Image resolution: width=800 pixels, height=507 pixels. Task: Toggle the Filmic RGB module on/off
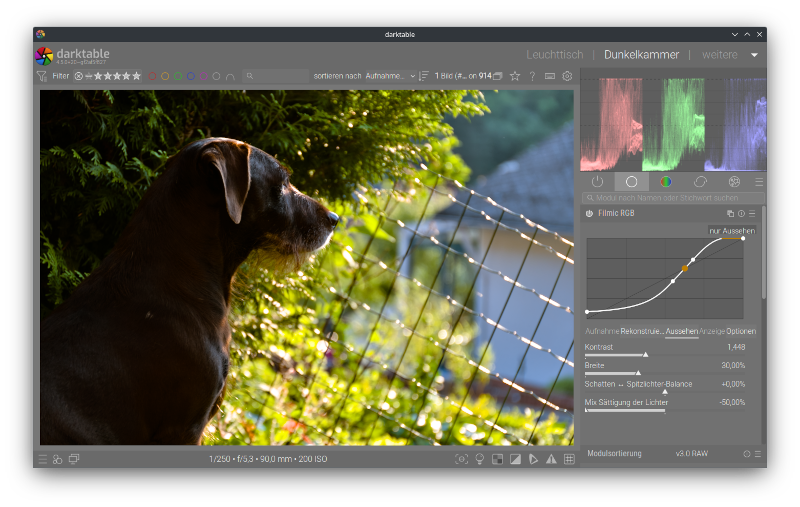coord(589,214)
